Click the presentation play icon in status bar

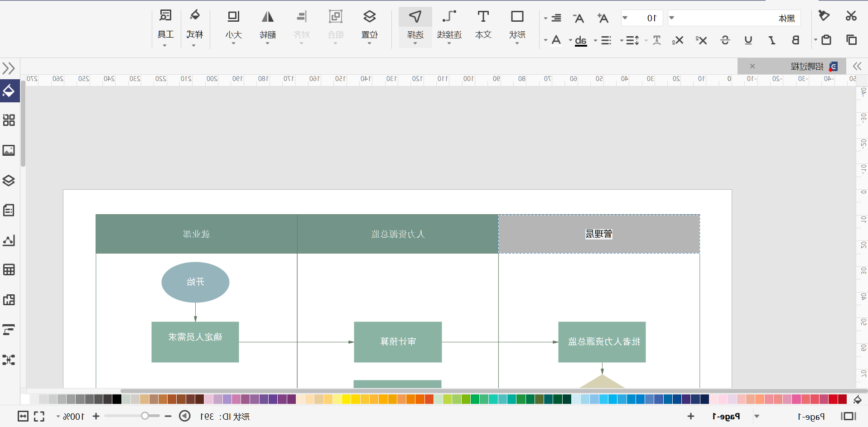click(x=185, y=416)
